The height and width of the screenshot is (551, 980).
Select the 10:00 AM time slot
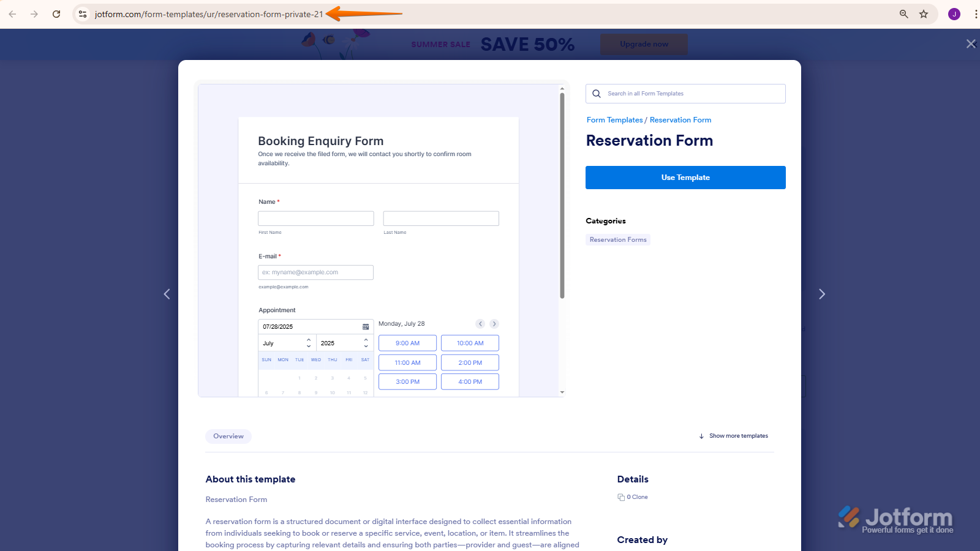[470, 343]
